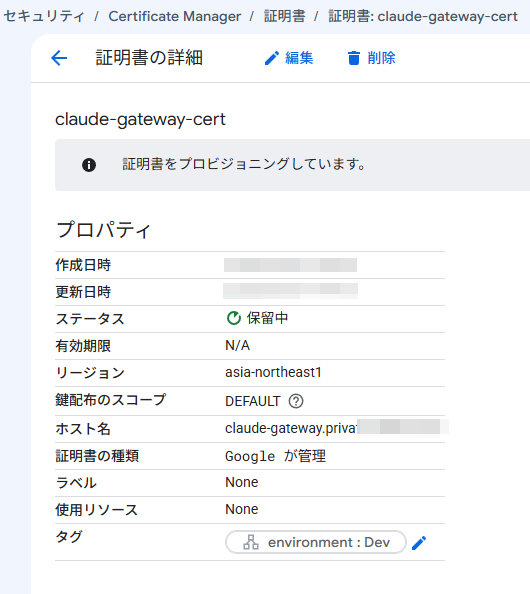Click the pencil icon beside 編集
The width and height of the screenshot is (530, 594).
tap(272, 58)
